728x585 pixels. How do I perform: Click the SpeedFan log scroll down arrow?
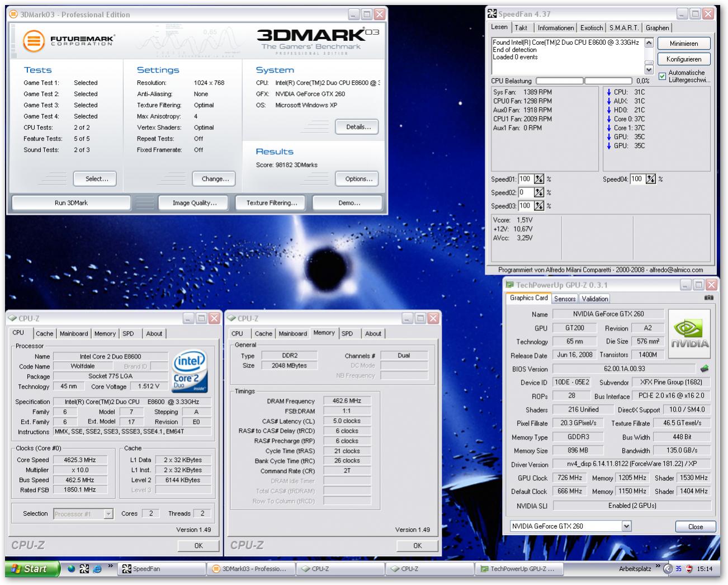coord(649,70)
